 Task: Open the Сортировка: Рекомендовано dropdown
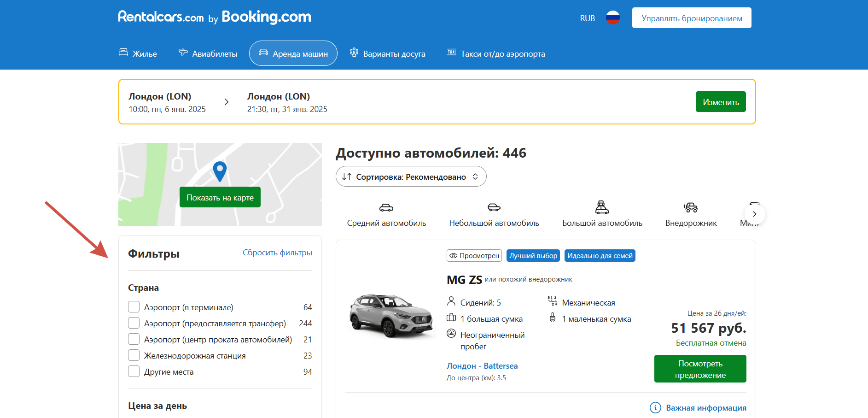411,177
